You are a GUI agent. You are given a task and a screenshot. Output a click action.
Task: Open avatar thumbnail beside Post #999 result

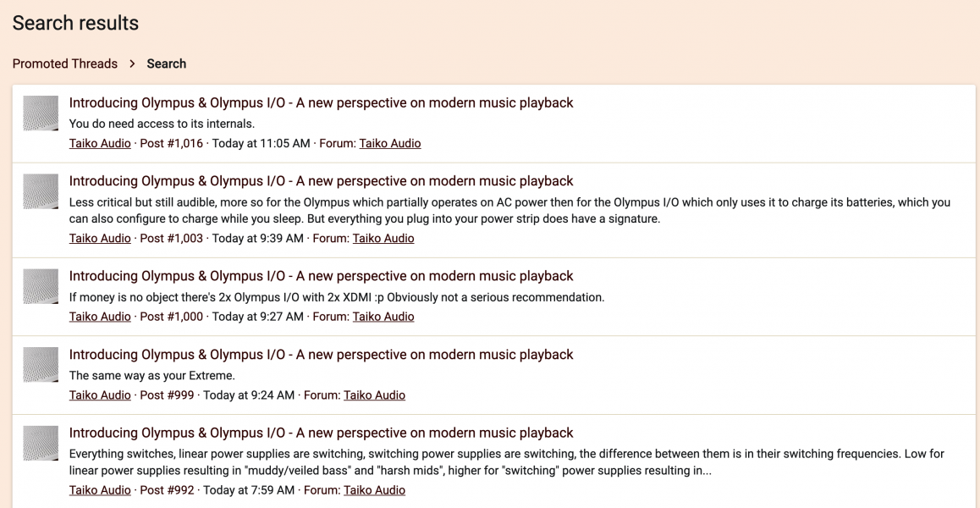[41, 365]
